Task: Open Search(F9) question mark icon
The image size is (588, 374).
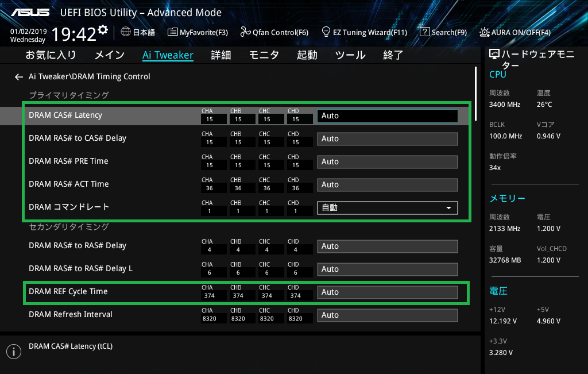Action: click(424, 32)
